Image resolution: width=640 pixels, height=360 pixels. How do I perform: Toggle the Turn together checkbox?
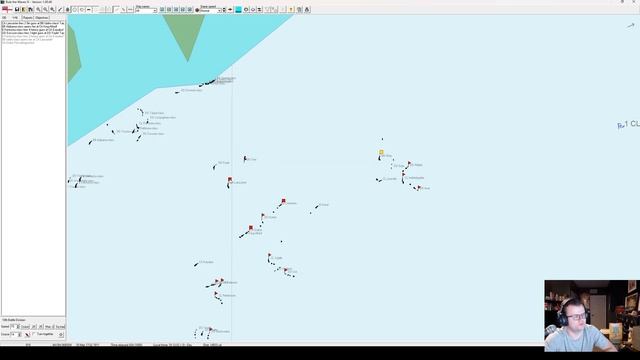coord(34,334)
